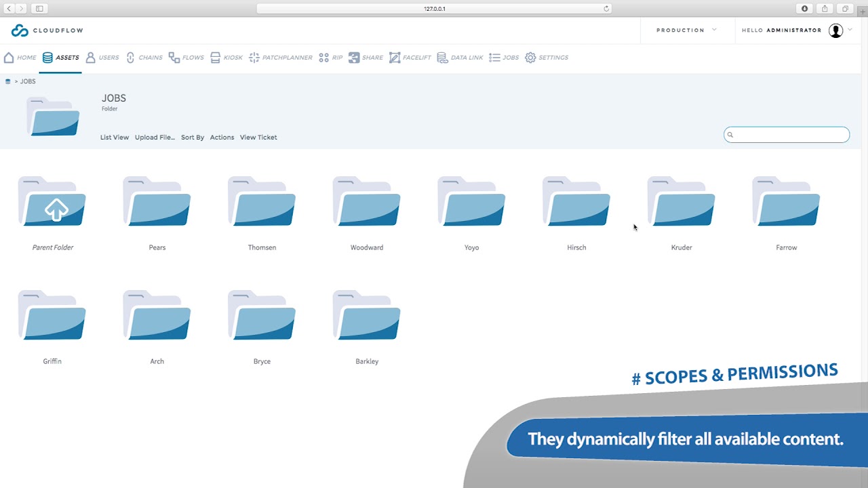Click View Ticket link
868x488 pixels.
click(258, 138)
